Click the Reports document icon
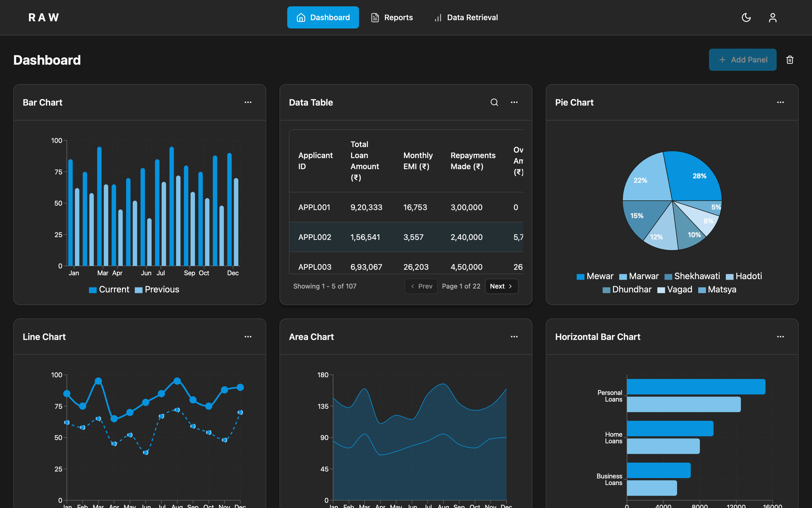Screen dimensions: 812x508 (375, 17)
